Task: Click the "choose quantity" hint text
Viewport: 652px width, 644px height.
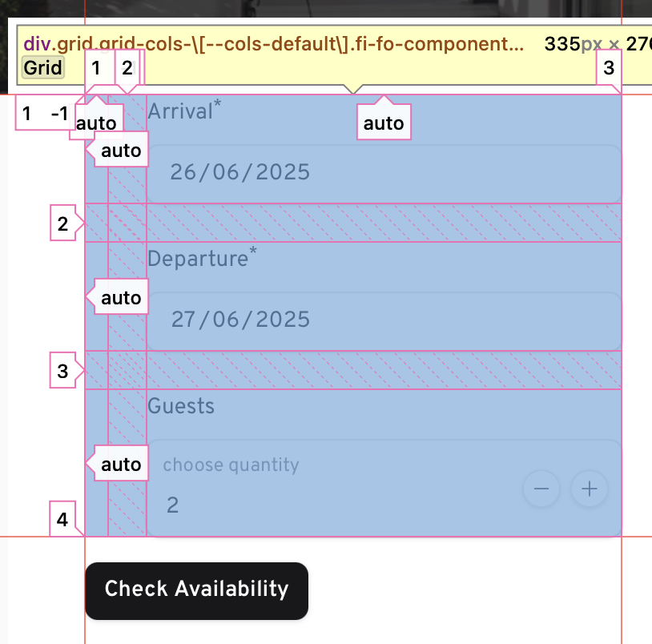Action: [x=231, y=465]
